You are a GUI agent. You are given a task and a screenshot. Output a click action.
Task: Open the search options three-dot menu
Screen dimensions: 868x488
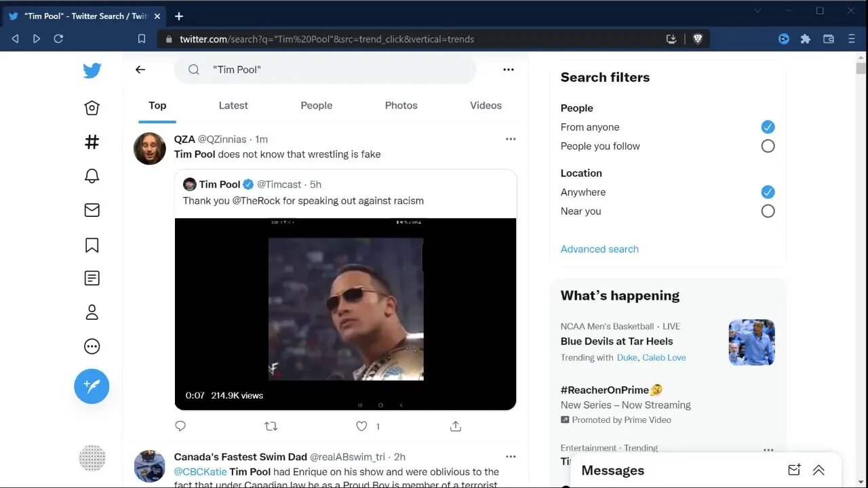509,69
